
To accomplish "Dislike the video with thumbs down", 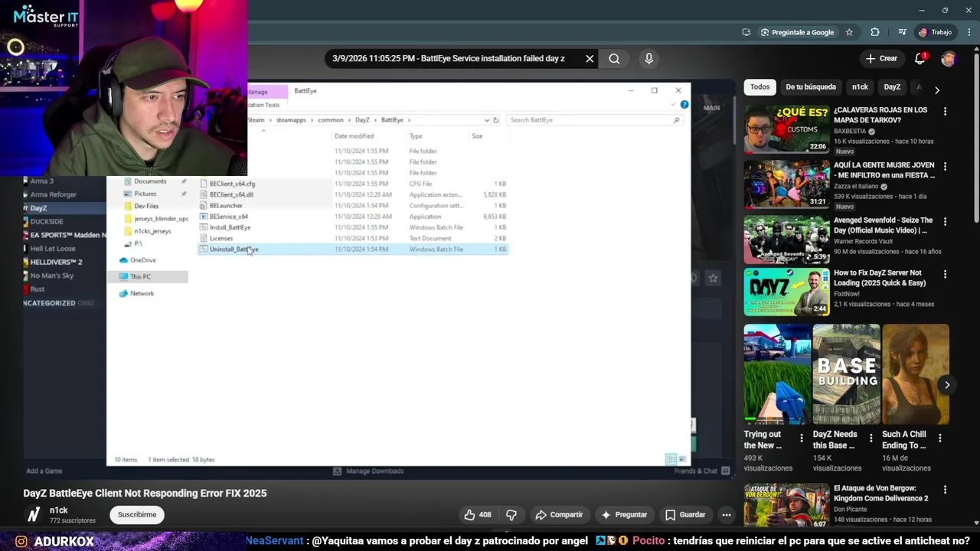I will pyautogui.click(x=511, y=515).
